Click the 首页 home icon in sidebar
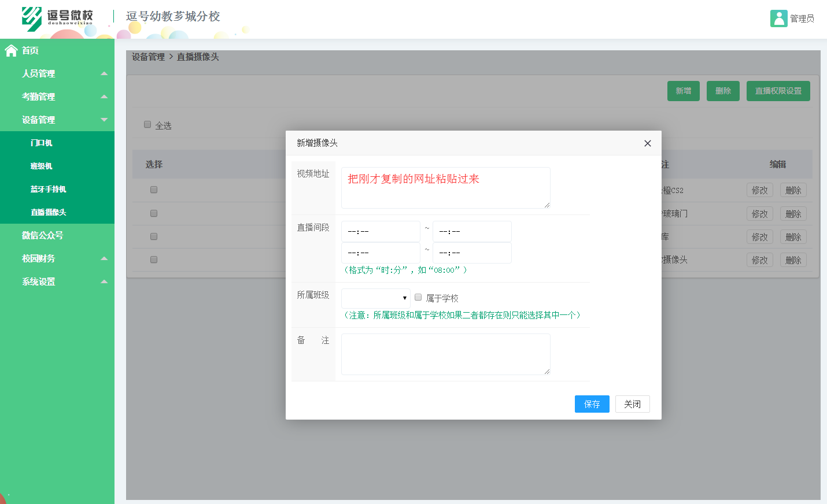 click(10, 50)
